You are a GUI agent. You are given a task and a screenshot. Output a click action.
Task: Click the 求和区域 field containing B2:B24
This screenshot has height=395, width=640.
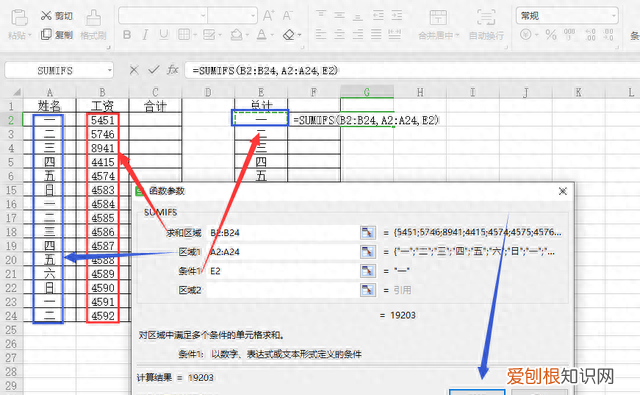[x=282, y=233]
